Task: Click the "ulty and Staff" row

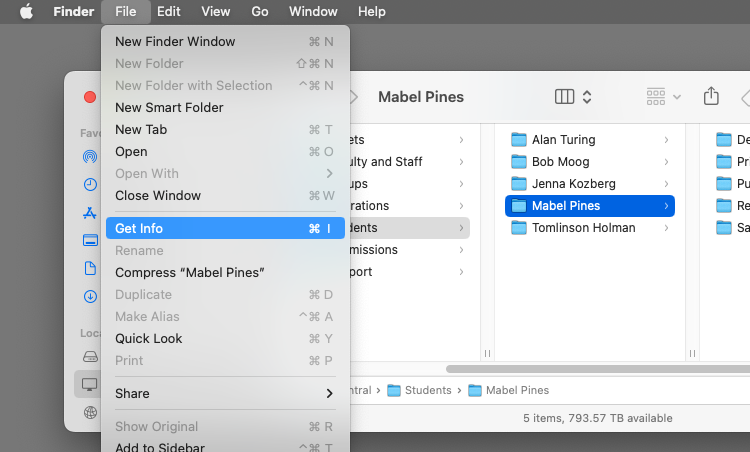Action: tap(410, 162)
